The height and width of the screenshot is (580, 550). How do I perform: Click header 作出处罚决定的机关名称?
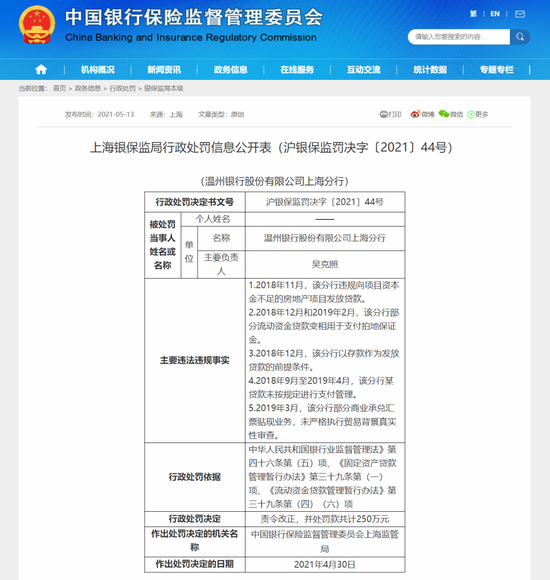coord(195,541)
